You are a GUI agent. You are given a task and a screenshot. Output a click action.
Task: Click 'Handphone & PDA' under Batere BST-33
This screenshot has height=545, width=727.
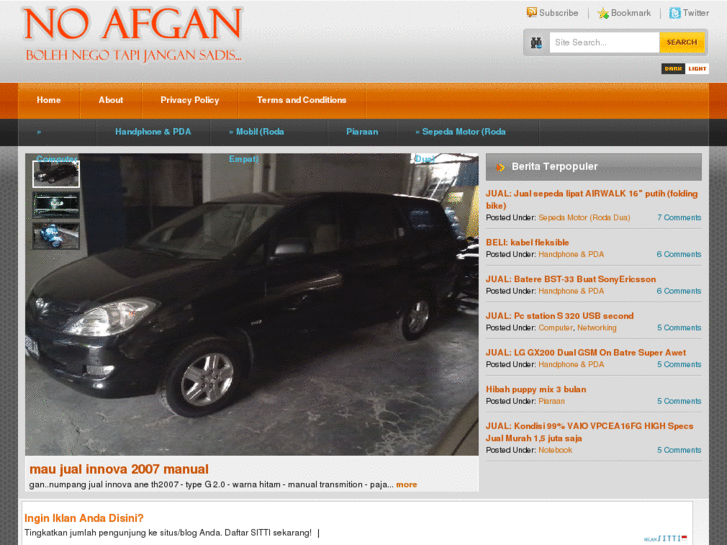pos(571,291)
